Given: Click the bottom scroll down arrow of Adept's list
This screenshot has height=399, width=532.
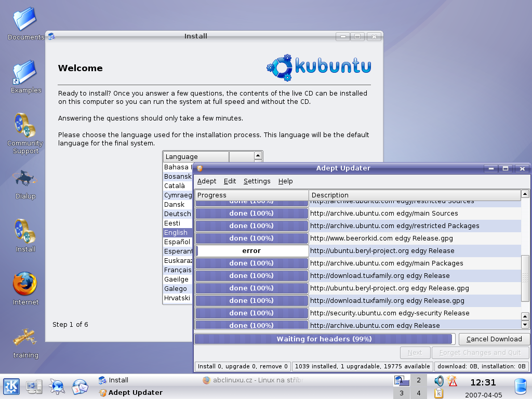Looking at the screenshot, I should 525,325.
